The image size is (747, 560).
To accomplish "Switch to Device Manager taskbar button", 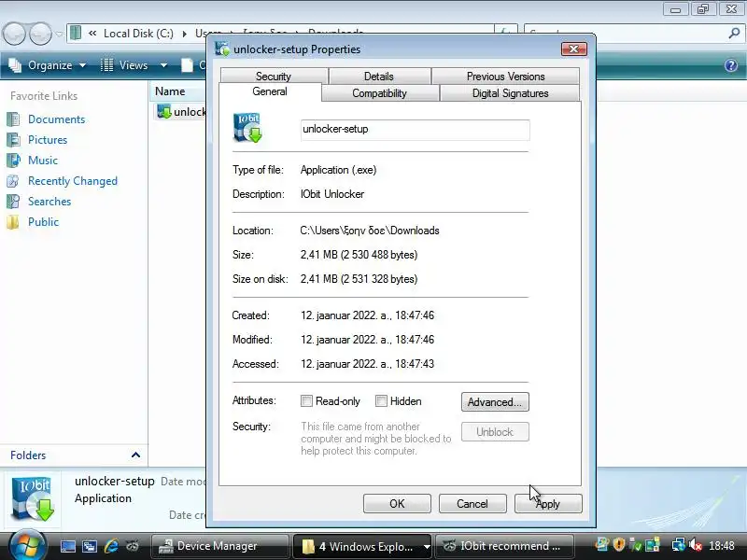I will point(219,546).
